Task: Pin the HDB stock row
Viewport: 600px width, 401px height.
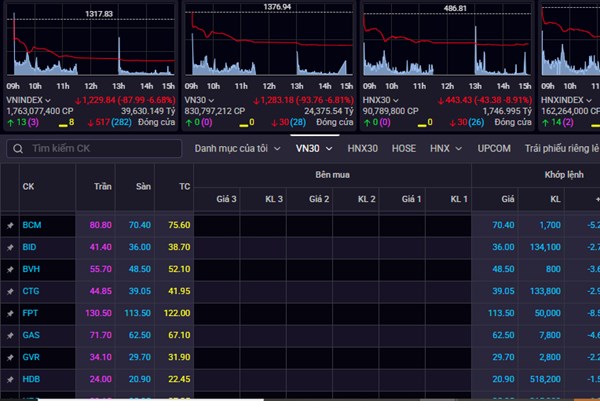Action: (x=10, y=379)
